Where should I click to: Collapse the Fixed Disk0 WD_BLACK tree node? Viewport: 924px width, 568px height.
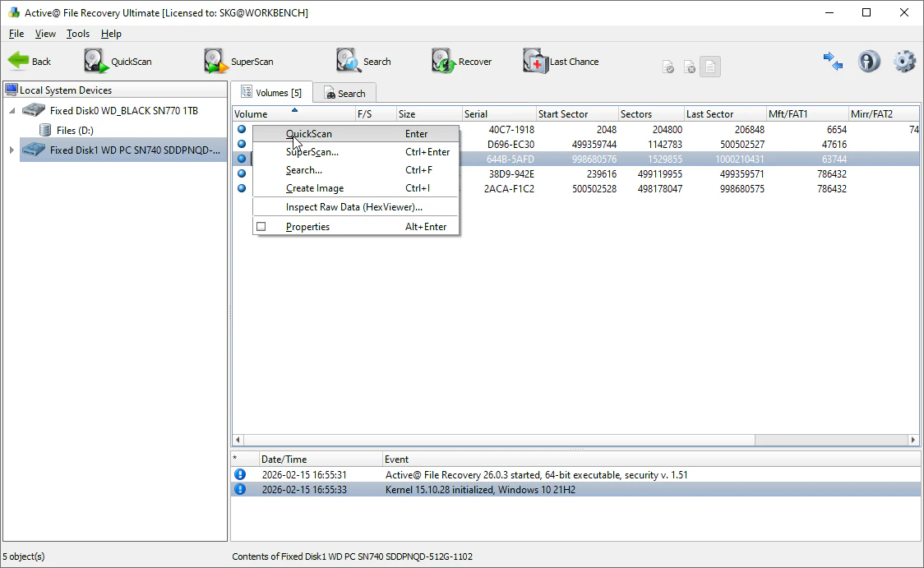(x=12, y=111)
